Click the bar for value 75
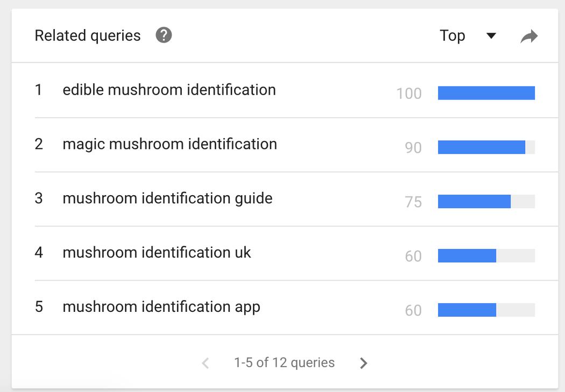Viewport: 565px width, 392px height. coord(474,202)
